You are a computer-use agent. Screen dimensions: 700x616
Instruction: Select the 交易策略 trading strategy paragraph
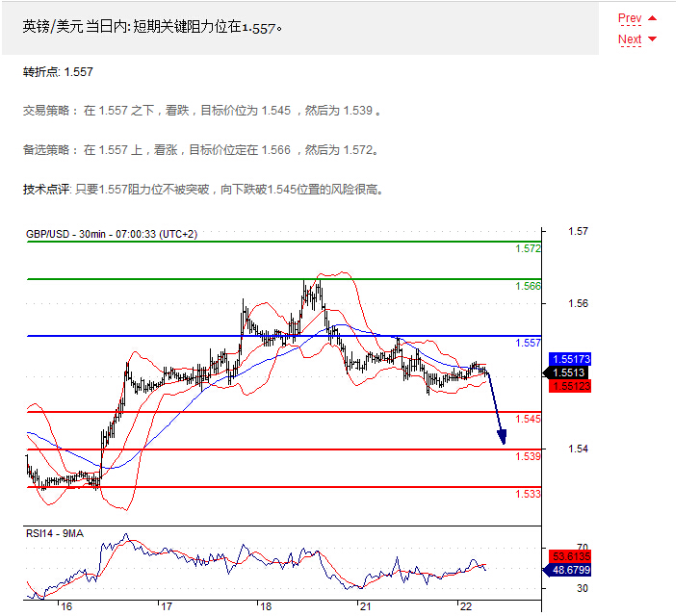202,111
